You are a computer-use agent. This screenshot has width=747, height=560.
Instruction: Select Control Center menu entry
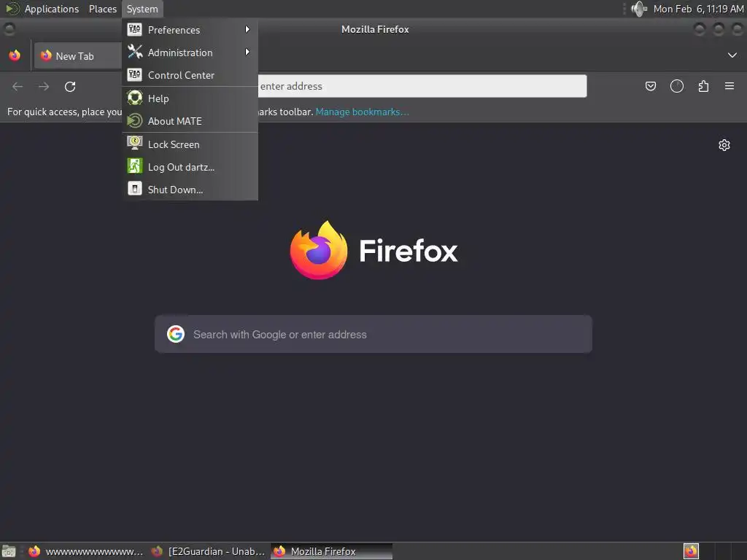tap(190, 75)
